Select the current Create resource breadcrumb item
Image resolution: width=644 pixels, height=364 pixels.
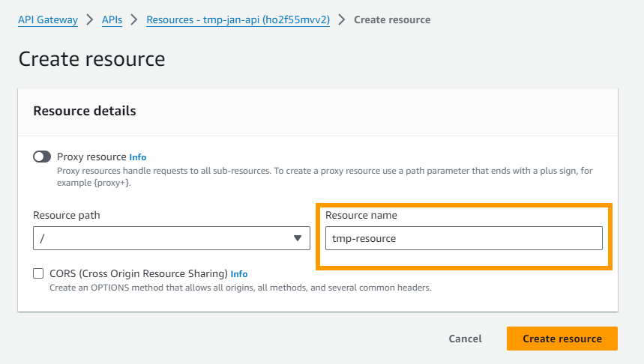coord(392,19)
